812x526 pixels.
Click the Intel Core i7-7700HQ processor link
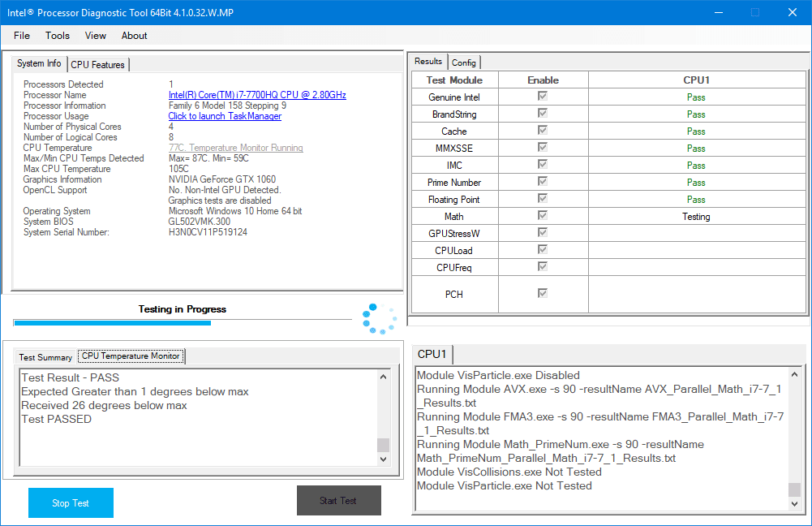pyautogui.click(x=257, y=95)
